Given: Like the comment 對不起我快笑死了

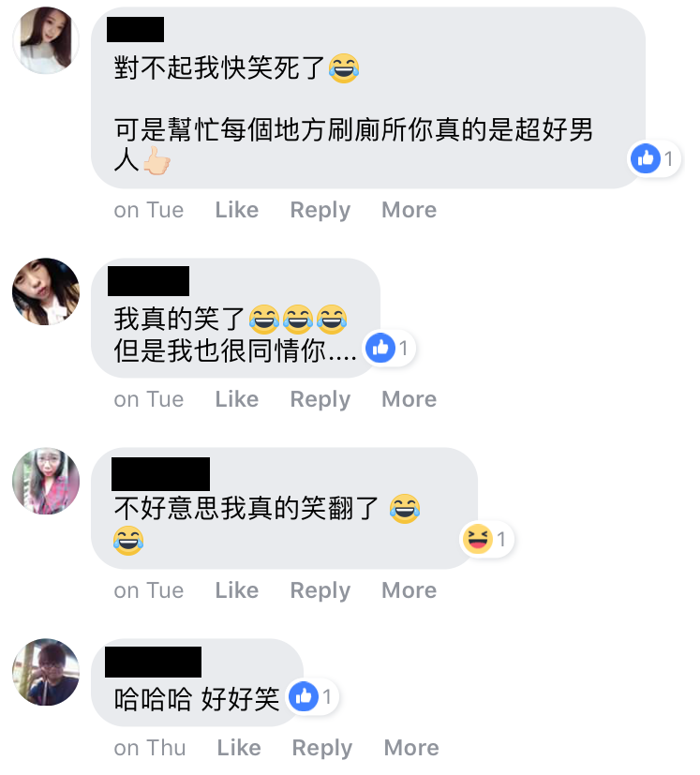Looking at the screenshot, I should tap(237, 210).
